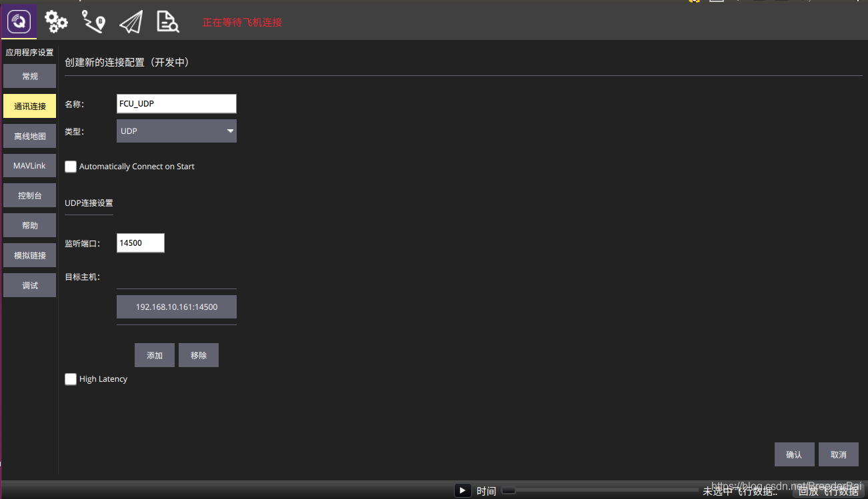Open the 调试 settings tab

point(29,285)
